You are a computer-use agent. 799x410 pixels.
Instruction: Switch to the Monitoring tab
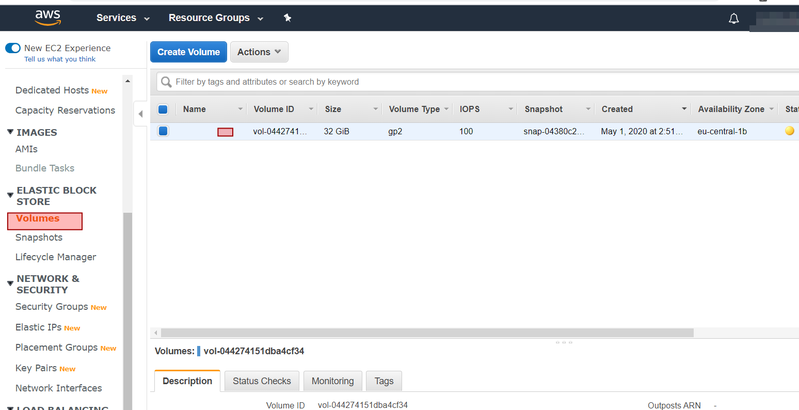333,381
